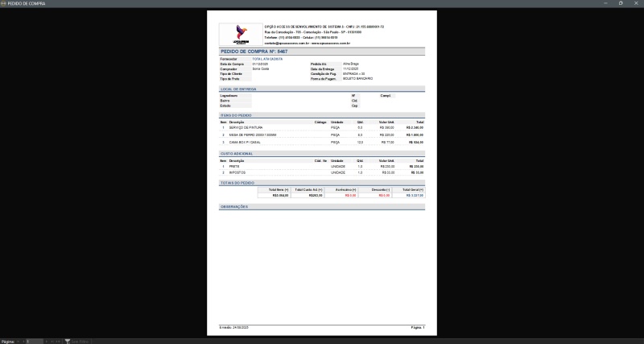Go to the first page of report
Image resolution: width=644 pixels, height=344 pixels.
[x=18, y=341]
